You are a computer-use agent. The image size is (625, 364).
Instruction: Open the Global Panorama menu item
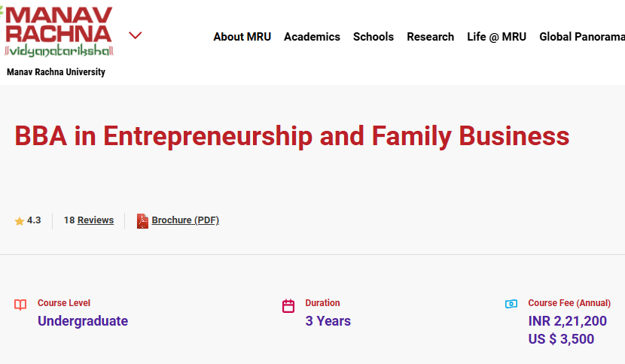pos(581,37)
